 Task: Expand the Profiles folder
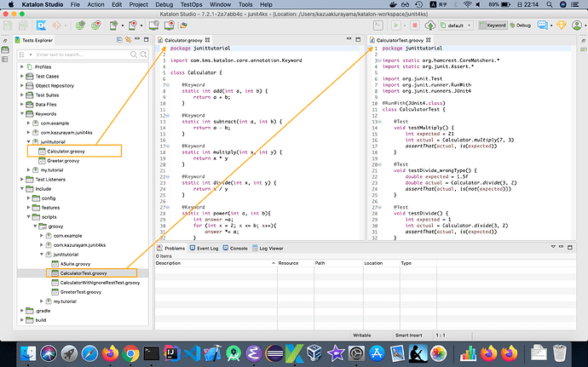point(22,66)
